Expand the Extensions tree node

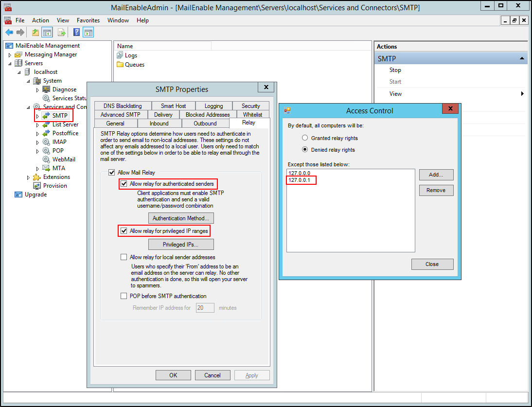click(28, 177)
